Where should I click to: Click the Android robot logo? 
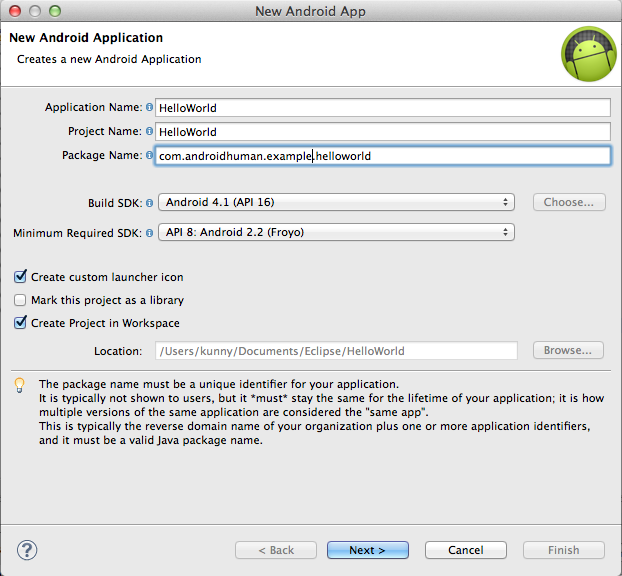pos(589,54)
